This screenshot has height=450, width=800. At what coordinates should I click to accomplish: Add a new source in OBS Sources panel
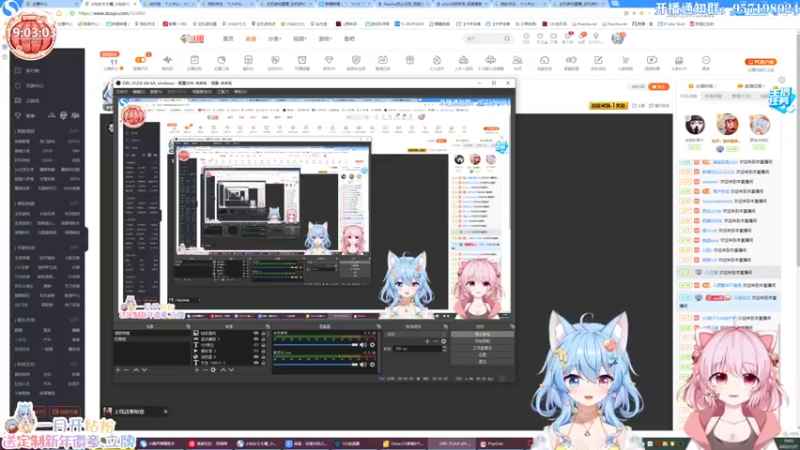196,369
